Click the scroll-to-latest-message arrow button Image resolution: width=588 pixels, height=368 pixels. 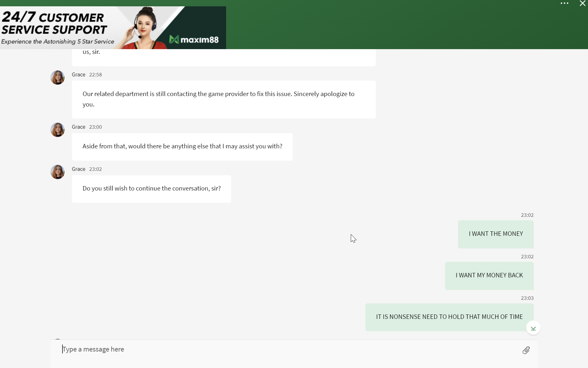[x=533, y=328]
